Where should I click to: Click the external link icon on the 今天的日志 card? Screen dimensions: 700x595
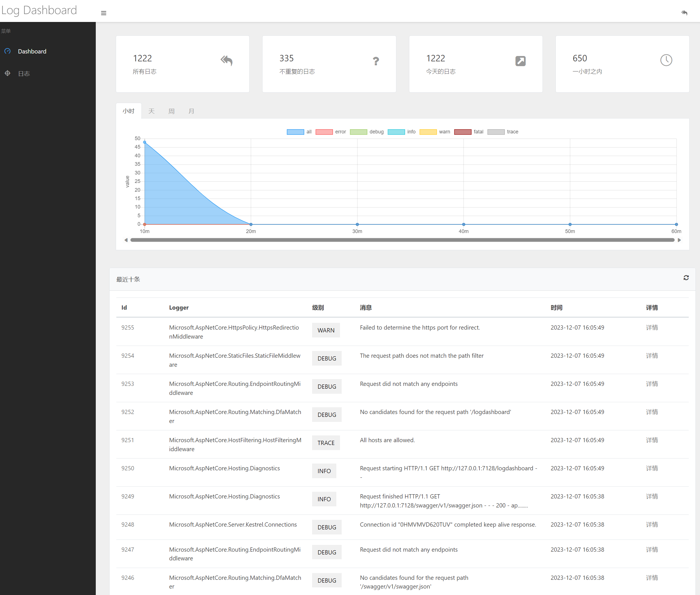(520, 61)
